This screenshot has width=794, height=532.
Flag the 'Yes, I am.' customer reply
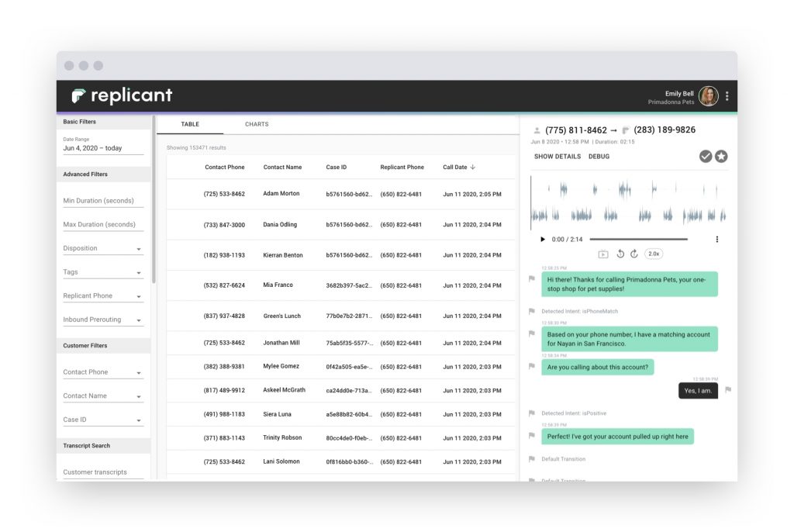click(x=728, y=389)
